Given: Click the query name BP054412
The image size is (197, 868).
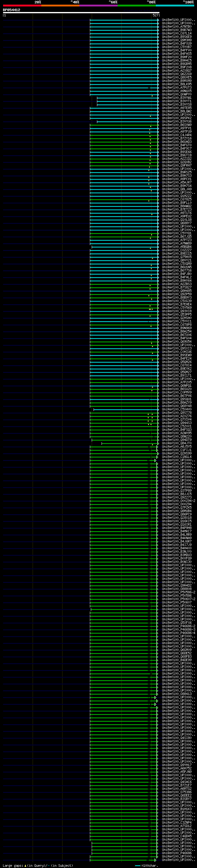Looking at the screenshot, I should pyautogui.click(x=11, y=10).
